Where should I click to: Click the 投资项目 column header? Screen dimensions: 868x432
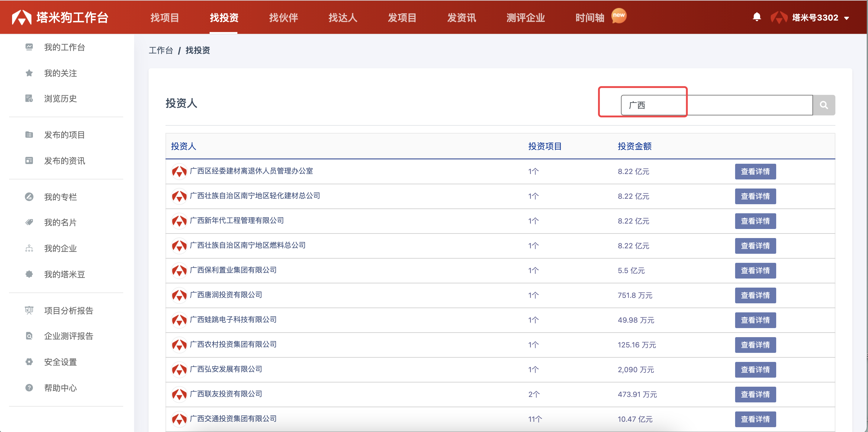(x=545, y=146)
